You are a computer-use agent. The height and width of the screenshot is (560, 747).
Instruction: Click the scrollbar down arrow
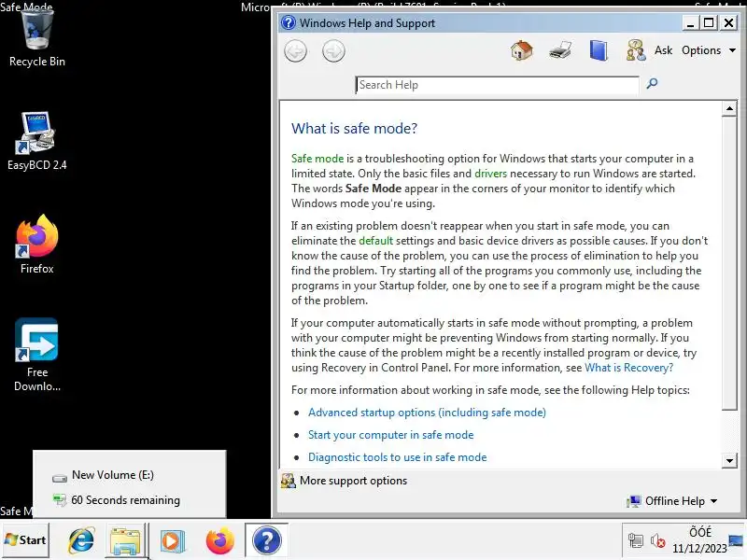tap(729, 460)
